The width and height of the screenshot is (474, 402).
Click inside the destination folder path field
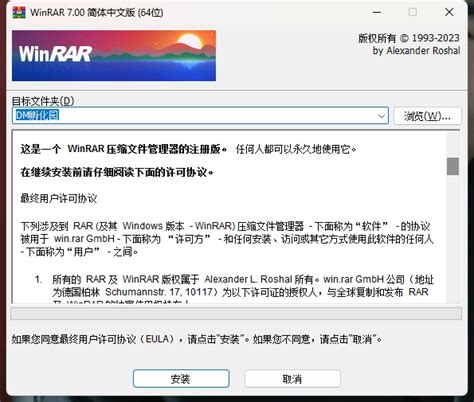pyautogui.click(x=200, y=115)
